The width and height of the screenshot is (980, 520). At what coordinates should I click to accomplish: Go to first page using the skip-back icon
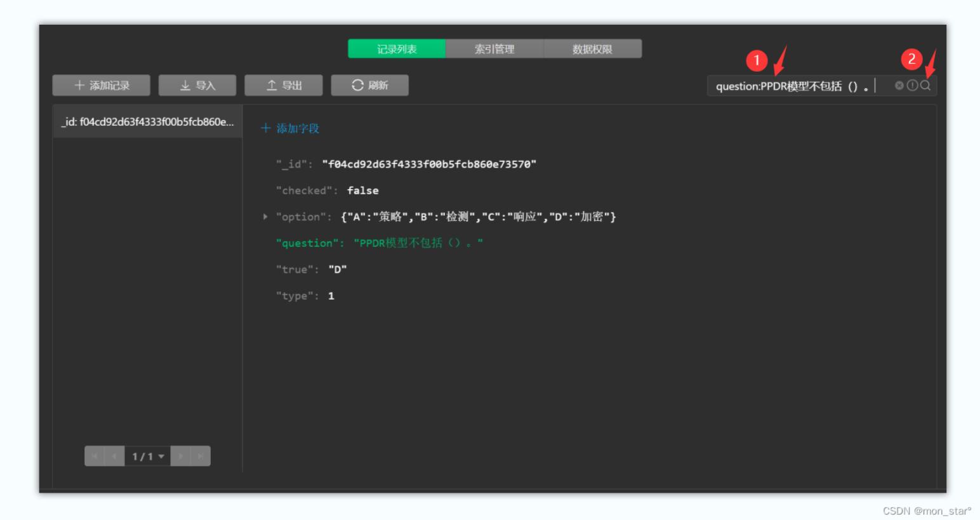point(94,456)
